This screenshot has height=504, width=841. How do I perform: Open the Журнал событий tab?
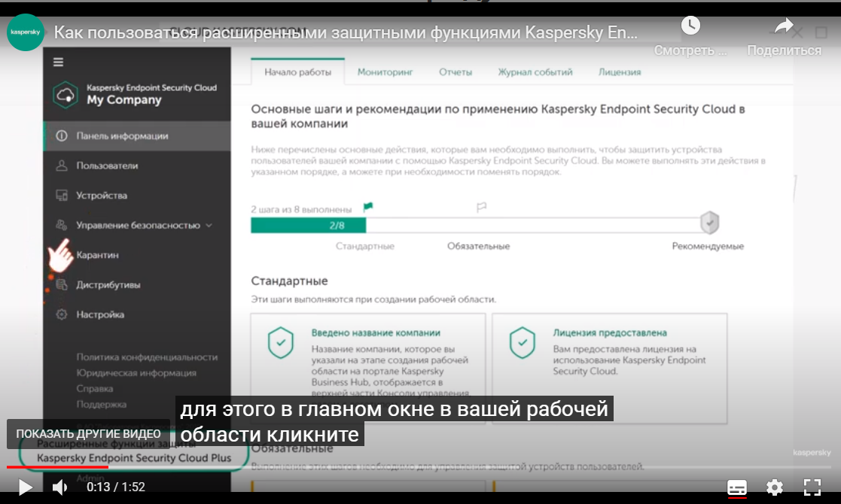535,71
